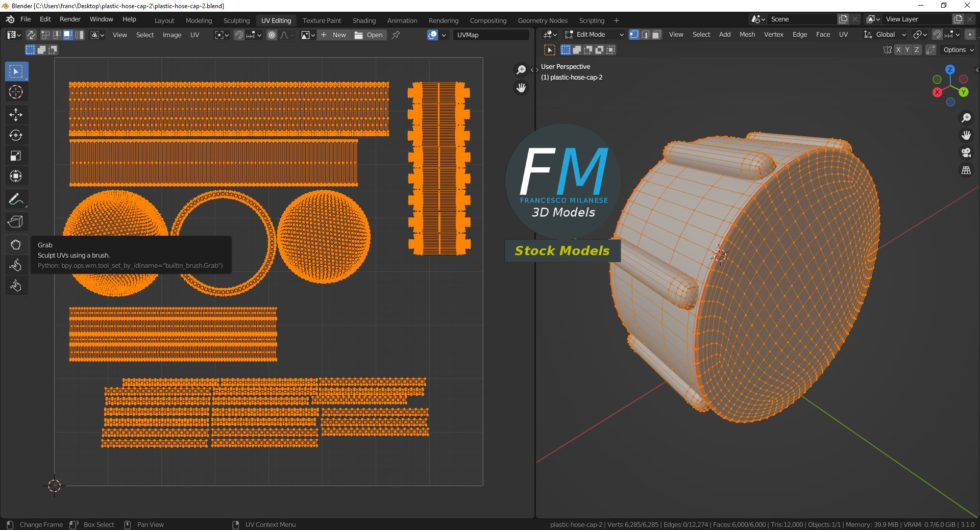980x530 pixels.
Task: Toggle camera view in 3D viewport
Action: (966, 153)
